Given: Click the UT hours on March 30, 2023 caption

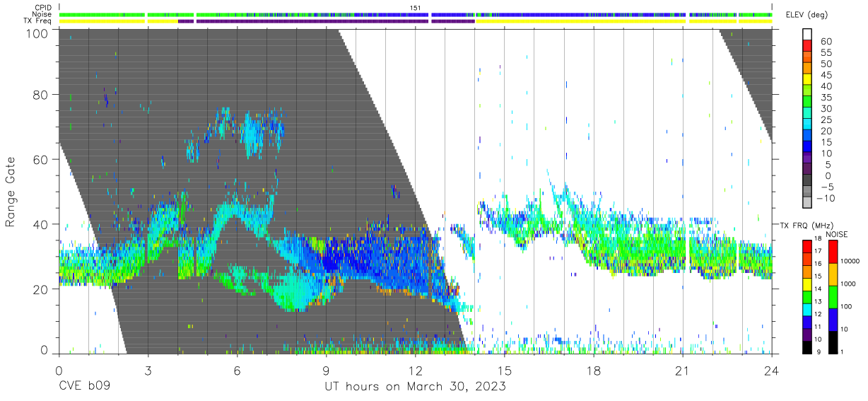Looking at the screenshot, I should 415,387.
